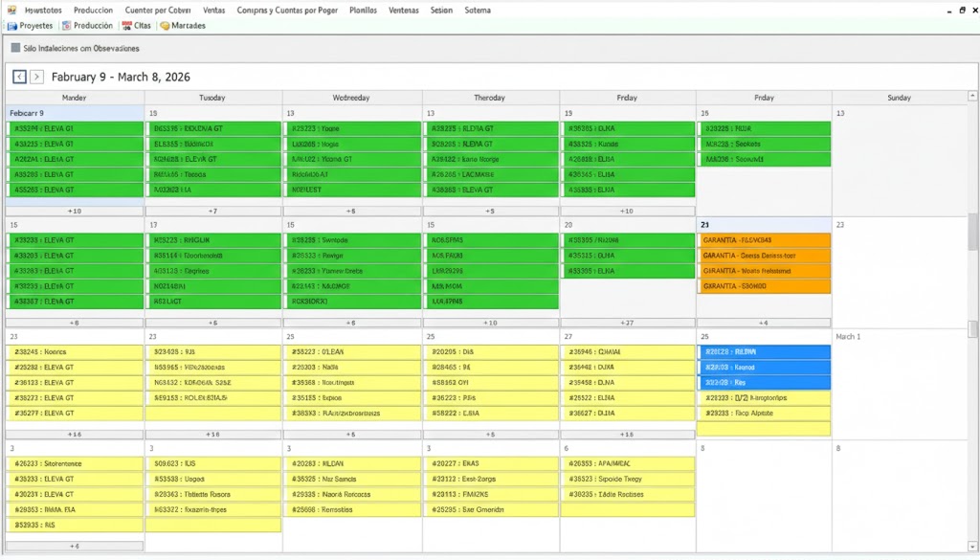980x560 pixels.
Task: Open the Ventas menu
Action: (213, 11)
